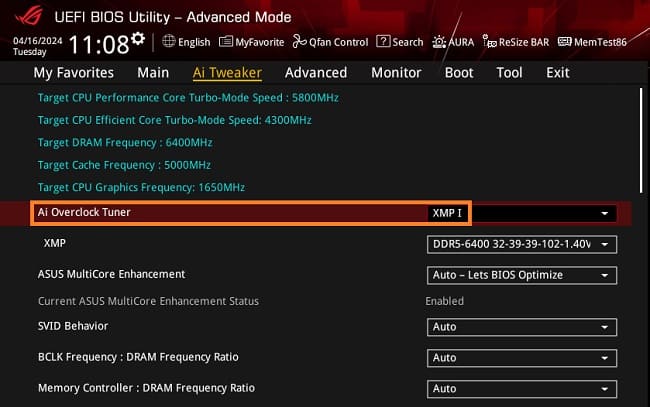Toggle ReSize BAR icon
The width and height of the screenshot is (650, 407).
point(490,41)
